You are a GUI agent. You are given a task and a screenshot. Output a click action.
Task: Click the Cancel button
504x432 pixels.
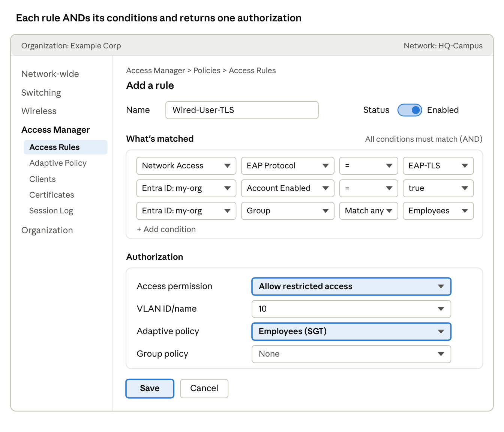(x=204, y=388)
